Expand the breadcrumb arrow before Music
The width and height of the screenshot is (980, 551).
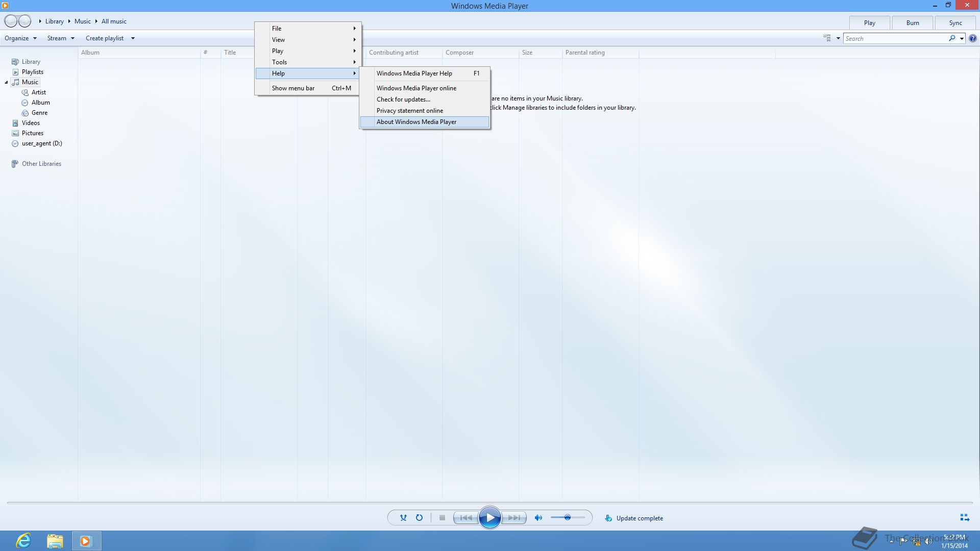click(x=69, y=21)
